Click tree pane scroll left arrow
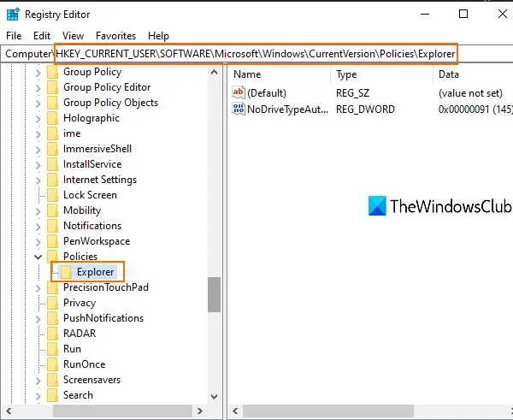This screenshot has height=420, width=513. point(9,411)
